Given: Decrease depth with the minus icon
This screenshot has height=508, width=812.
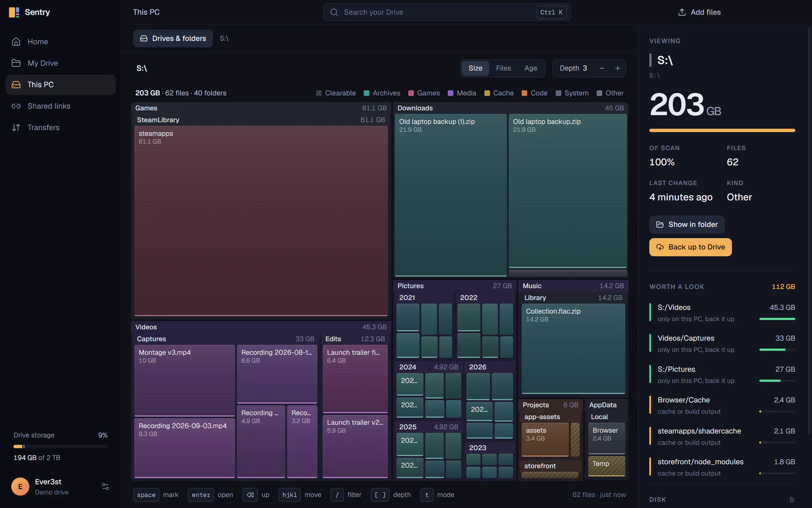Looking at the screenshot, I should click(602, 68).
